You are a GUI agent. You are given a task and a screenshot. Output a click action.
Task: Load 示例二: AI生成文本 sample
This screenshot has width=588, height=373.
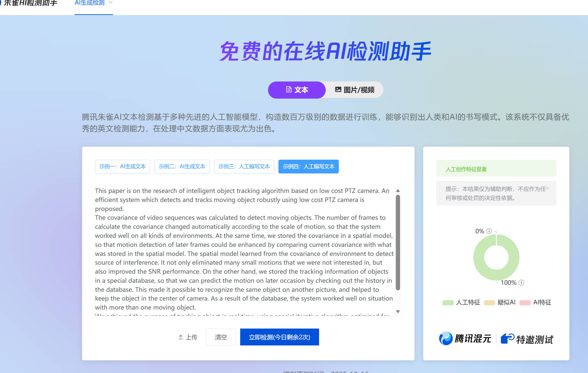[182, 167]
